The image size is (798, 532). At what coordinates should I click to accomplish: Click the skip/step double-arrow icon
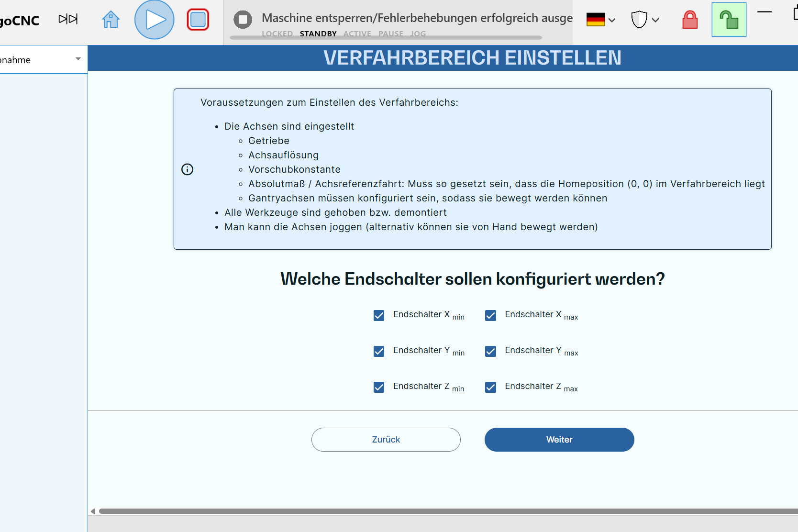pos(68,19)
